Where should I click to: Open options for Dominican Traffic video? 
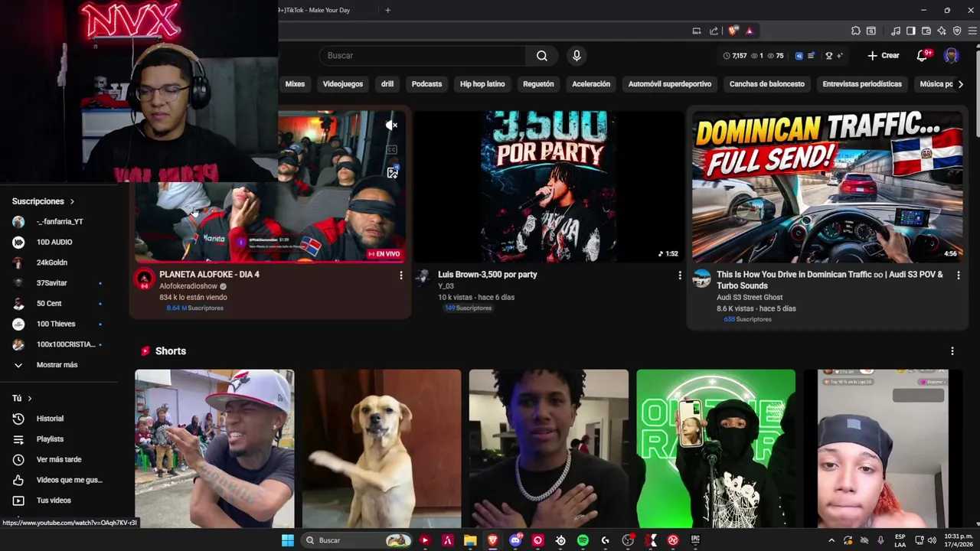tap(958, 275)
